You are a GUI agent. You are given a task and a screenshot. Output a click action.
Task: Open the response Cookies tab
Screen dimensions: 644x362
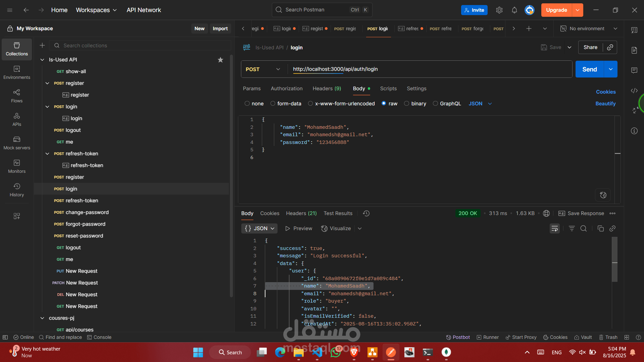click(x=269, y=213)
